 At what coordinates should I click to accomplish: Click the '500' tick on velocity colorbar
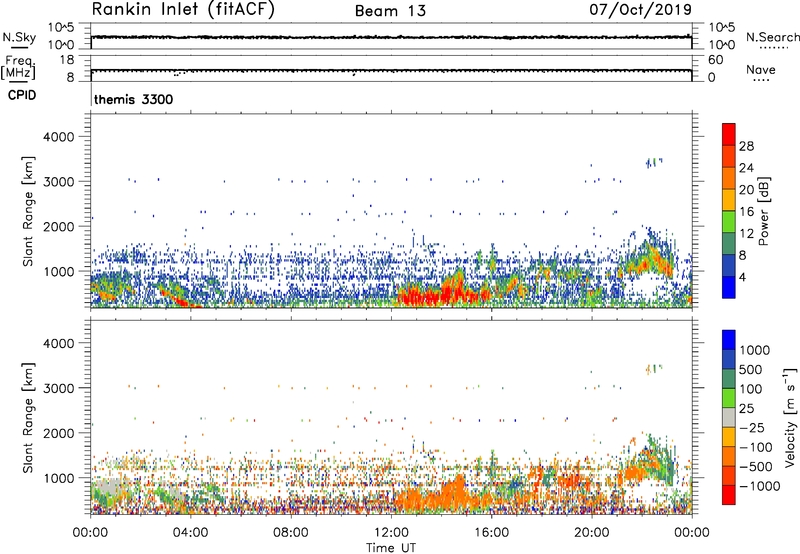pos(750,369)
